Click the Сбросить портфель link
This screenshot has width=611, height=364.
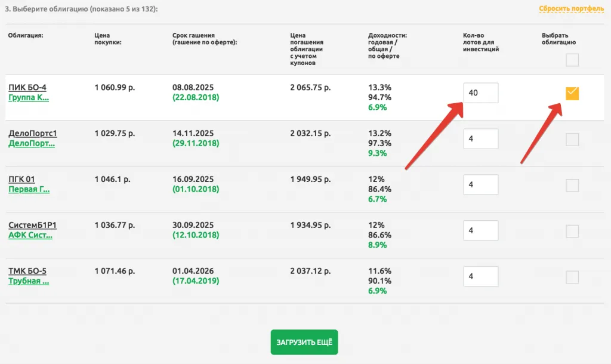point(571,9)
